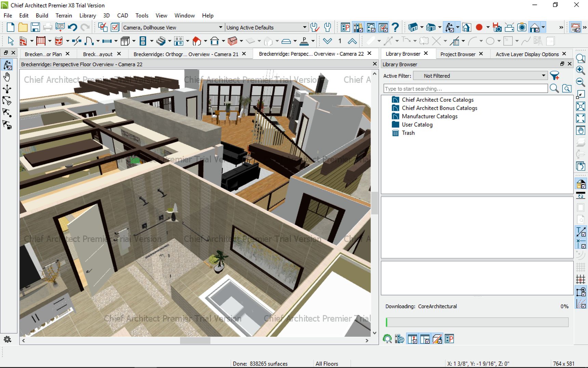
Task: Select the User Catalog folder
Action: tap(417, 125)
